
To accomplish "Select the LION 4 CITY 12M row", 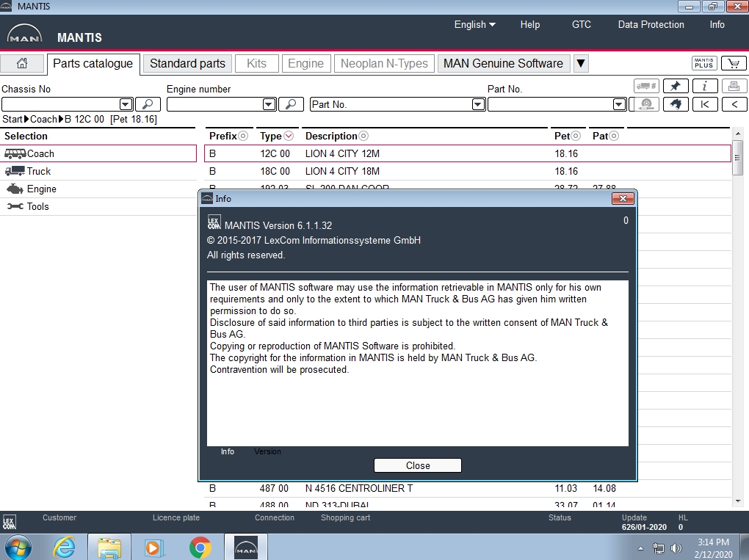I will click(468, 153).
